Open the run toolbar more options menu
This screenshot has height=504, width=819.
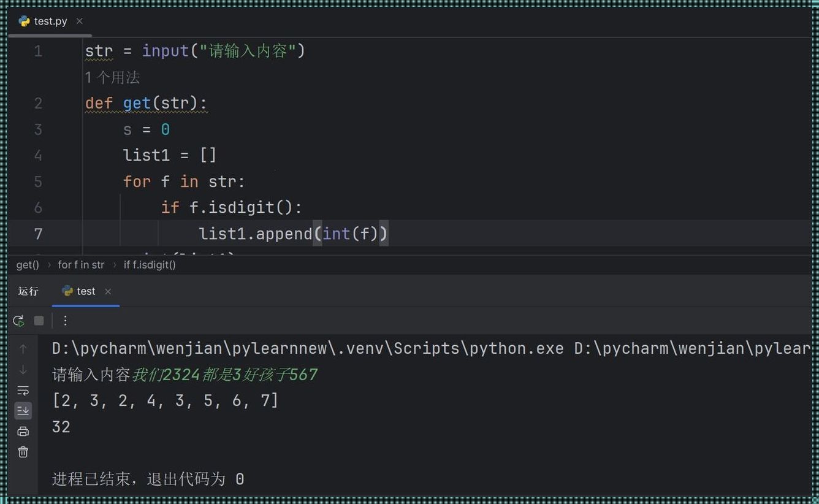[65, 321]
